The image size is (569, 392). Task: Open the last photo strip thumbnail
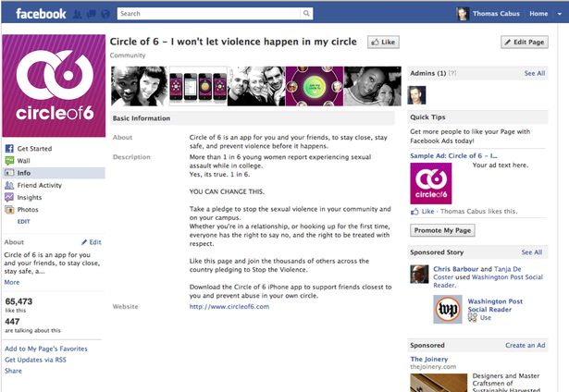372,86
